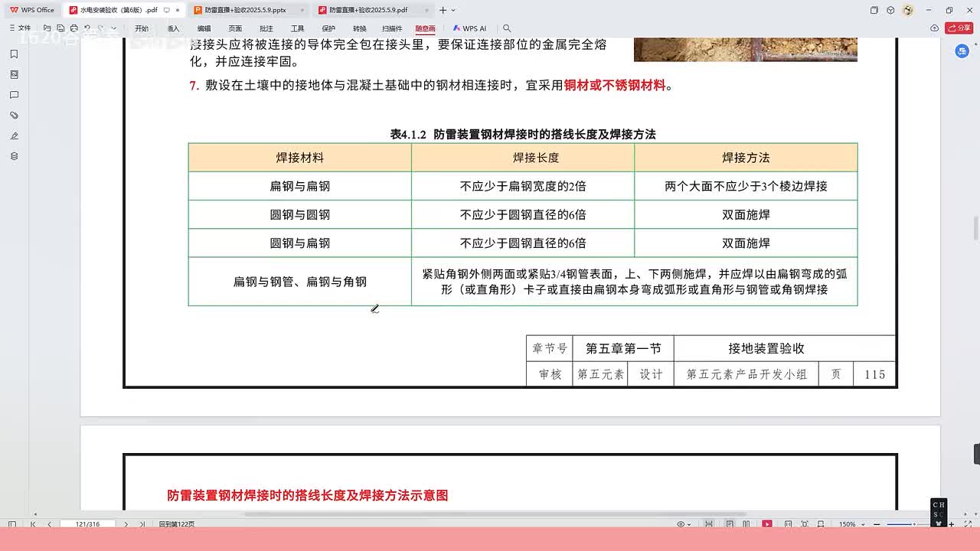Click the zoom in plus button
Viewport: 980px width, 551px height.
pos(951,524)
